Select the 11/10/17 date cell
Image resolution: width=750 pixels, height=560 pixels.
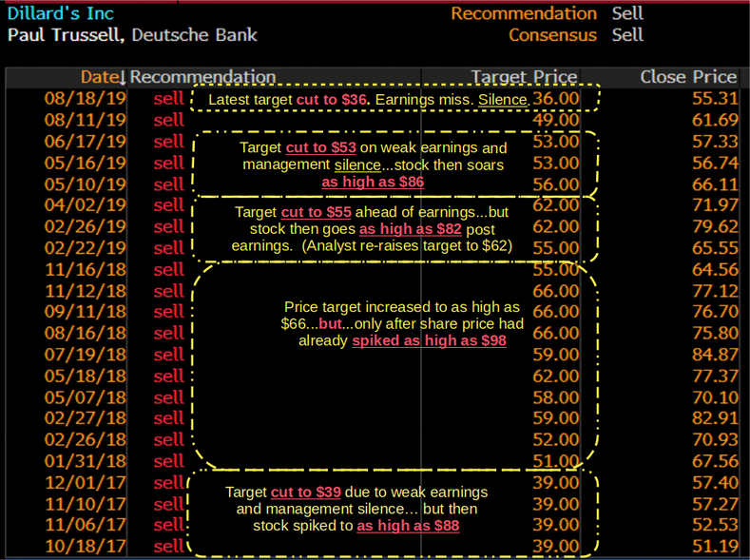click(x=86, y=504)
